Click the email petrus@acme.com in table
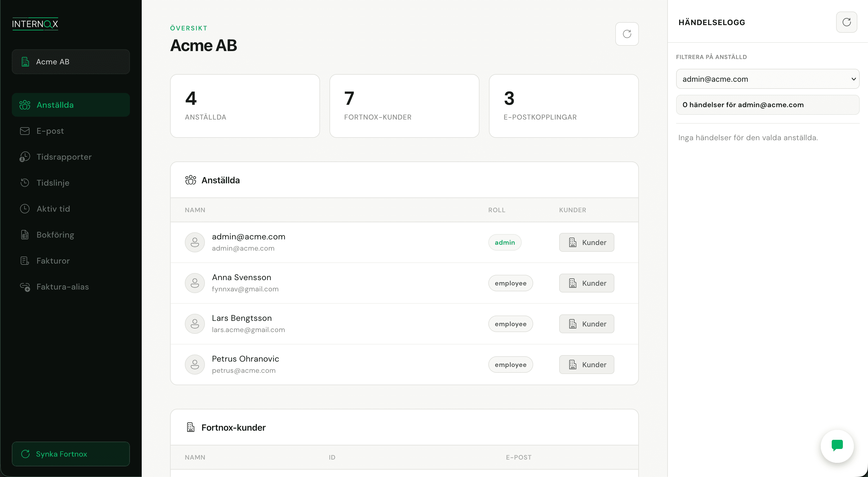Viewport: 868px width, 477px height. pyautogui.click(x=244, y=370)
